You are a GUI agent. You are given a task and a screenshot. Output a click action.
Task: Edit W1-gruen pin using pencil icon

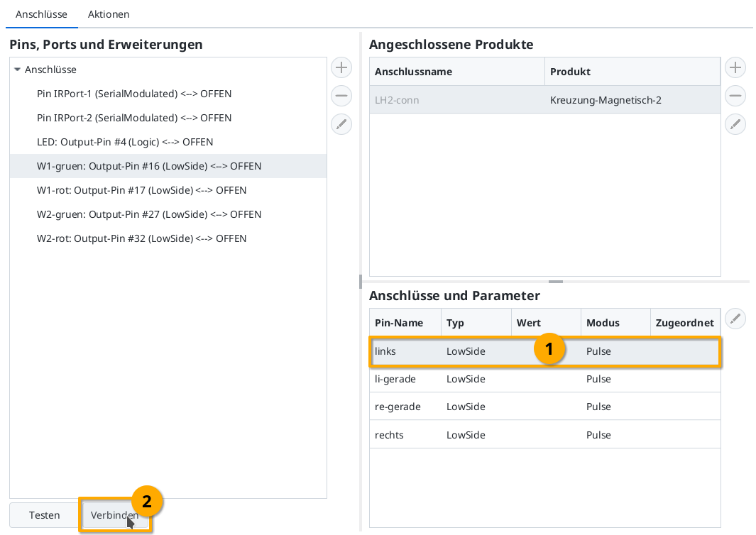click(x=341, y=124)
